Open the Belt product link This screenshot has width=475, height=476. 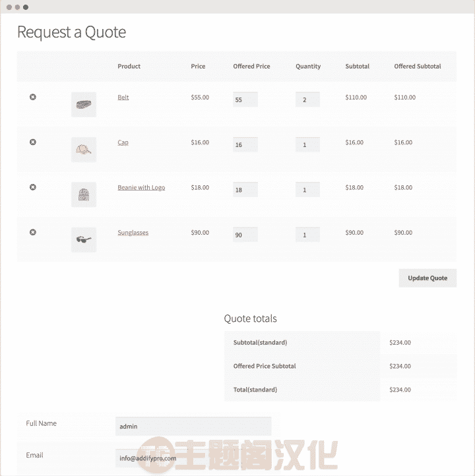point(123,98)
